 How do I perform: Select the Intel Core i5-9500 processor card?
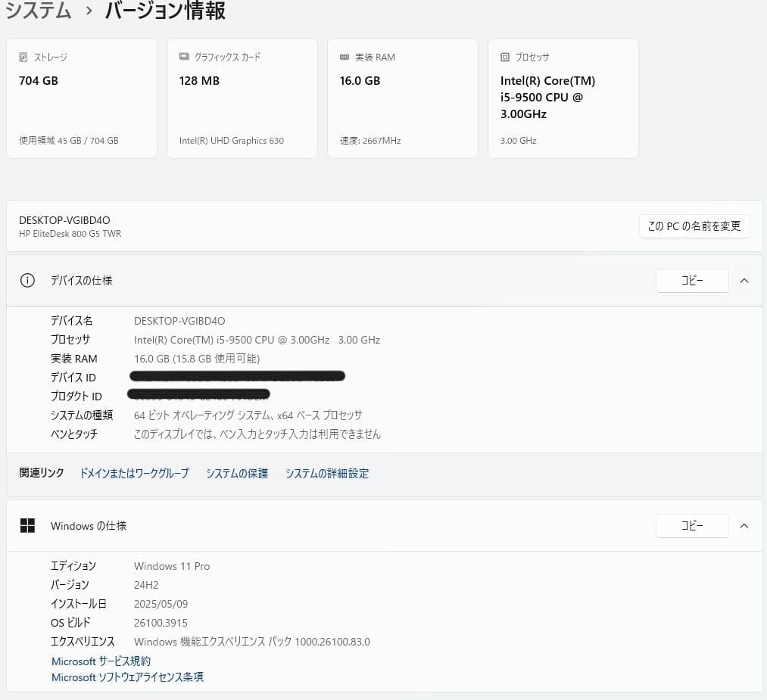coord(563,98)
